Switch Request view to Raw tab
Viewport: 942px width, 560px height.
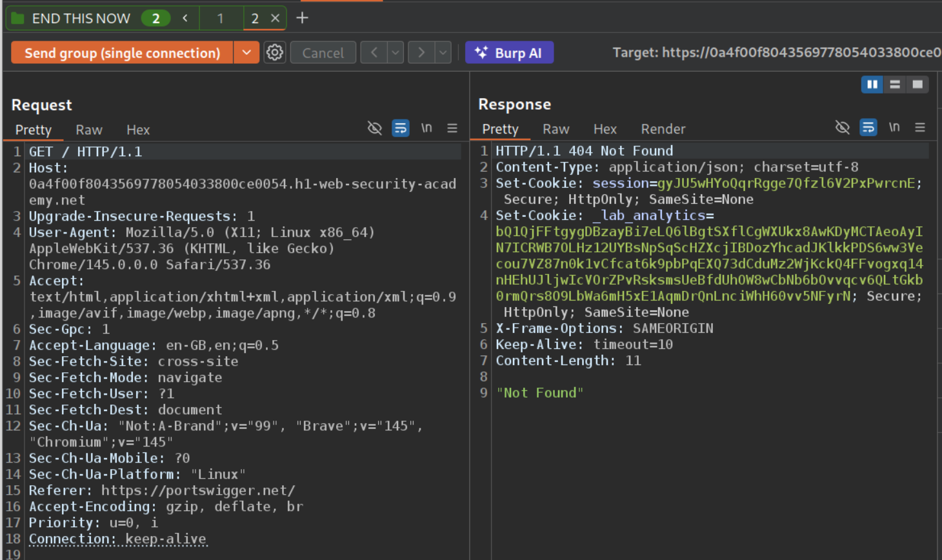click(x=89, y=130)
